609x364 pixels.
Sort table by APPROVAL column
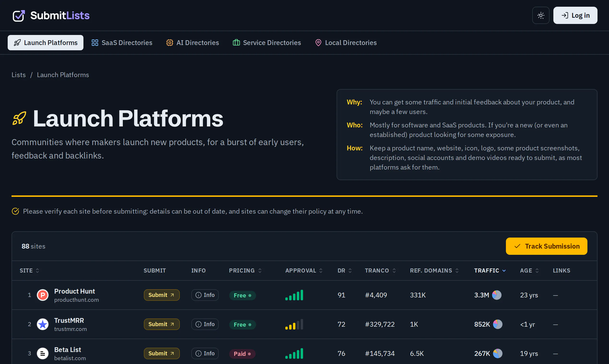coord(304,271)
